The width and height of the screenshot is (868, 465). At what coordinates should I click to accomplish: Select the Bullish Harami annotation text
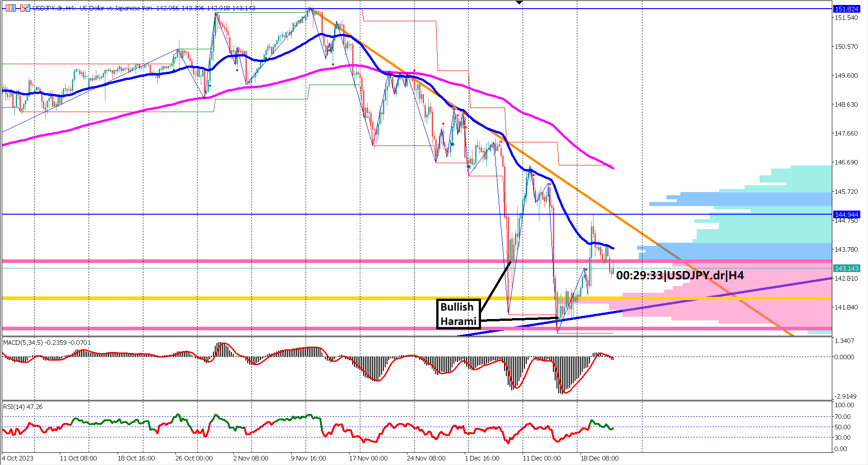click(x=458, y=314)
